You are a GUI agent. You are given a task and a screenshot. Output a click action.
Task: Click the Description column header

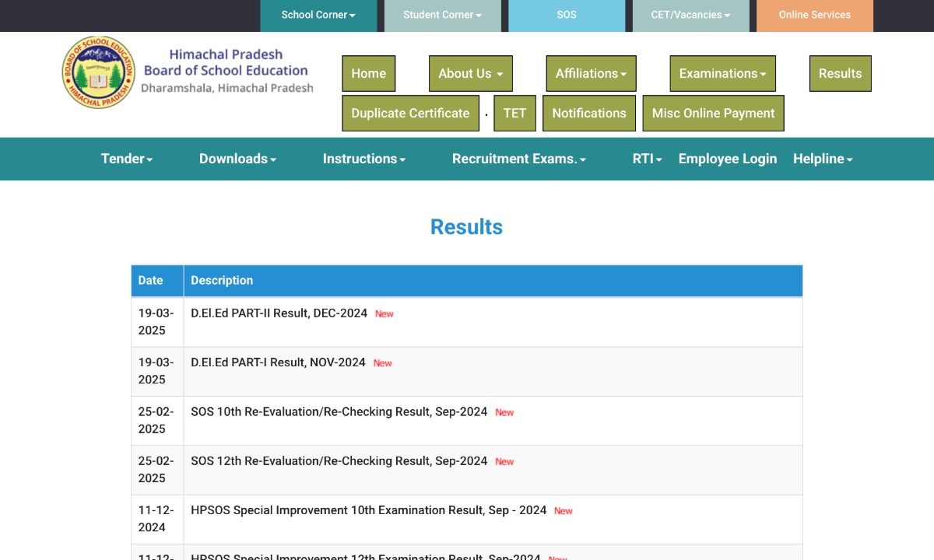point(493,281)
